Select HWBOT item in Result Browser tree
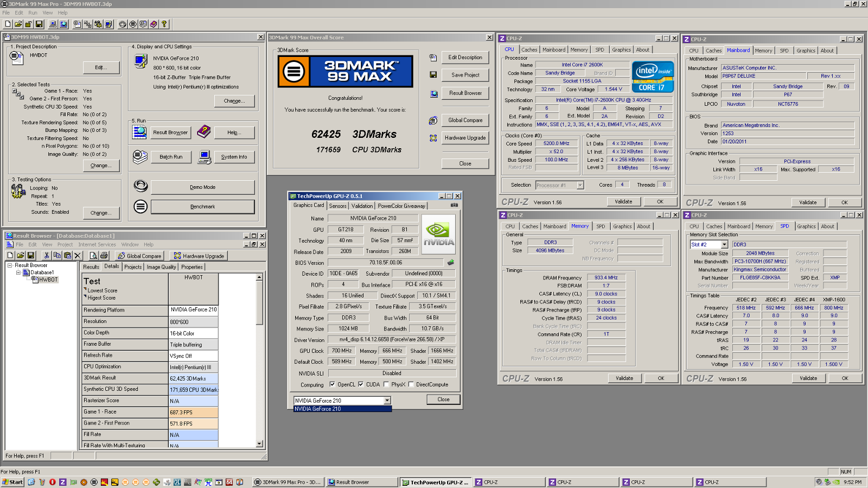868x488 pixels. pyautogui.click(x=48, y=280)
